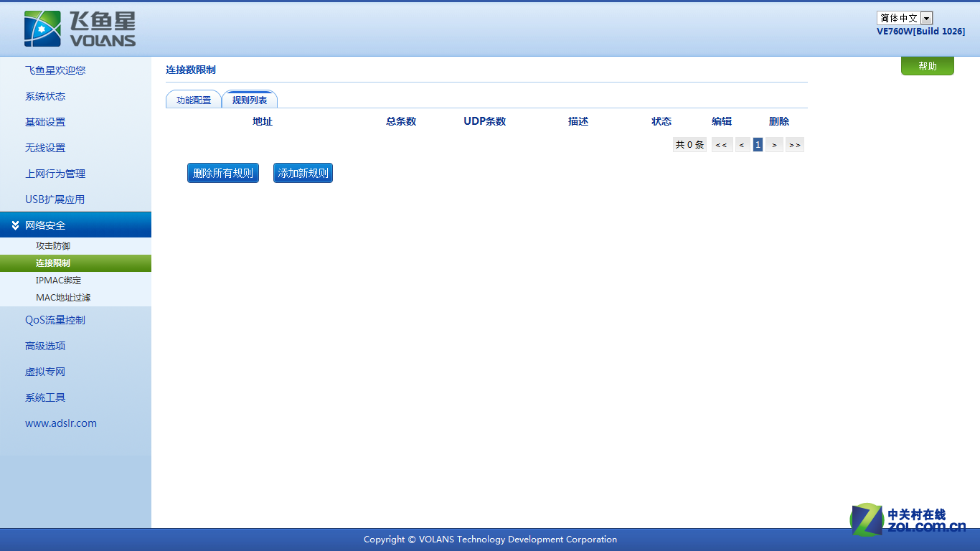Viewport: 980px width, 551px height.
Task: Expand QoS流量控制 in sidebar
Action: click(x=55, y=320)
